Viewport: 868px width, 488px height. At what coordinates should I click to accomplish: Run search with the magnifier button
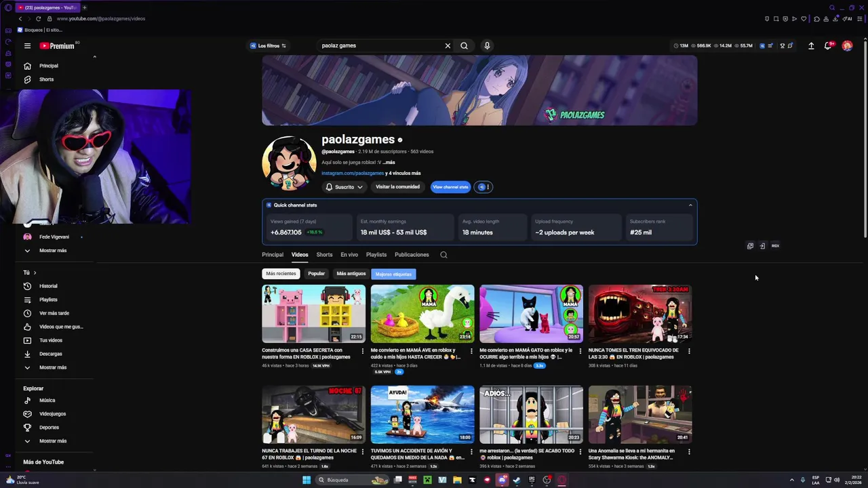pyautogui.click(x=464, y=46)
